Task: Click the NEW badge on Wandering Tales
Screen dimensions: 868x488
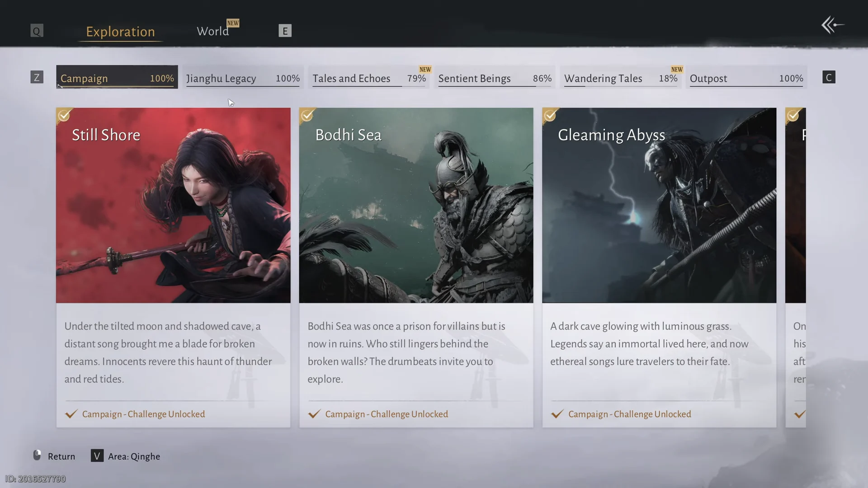Action: [x=677, y=70]
